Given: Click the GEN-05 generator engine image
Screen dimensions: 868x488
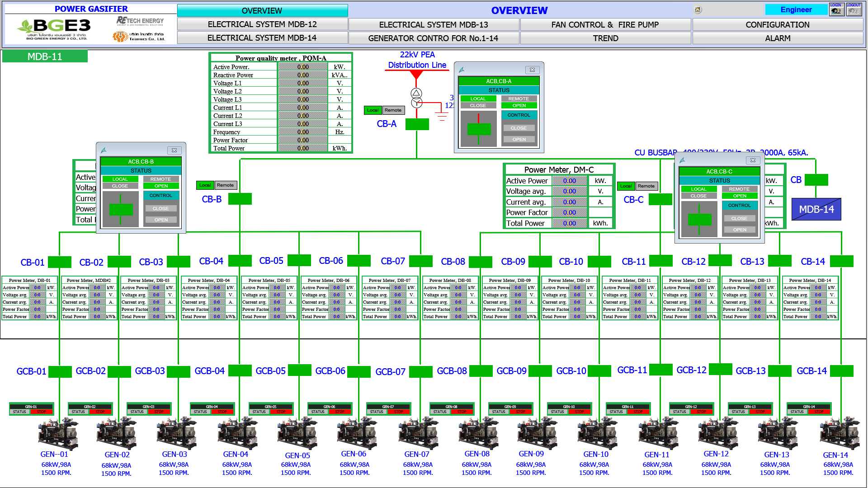Looking at the screenshot, I should pos(297,433).
